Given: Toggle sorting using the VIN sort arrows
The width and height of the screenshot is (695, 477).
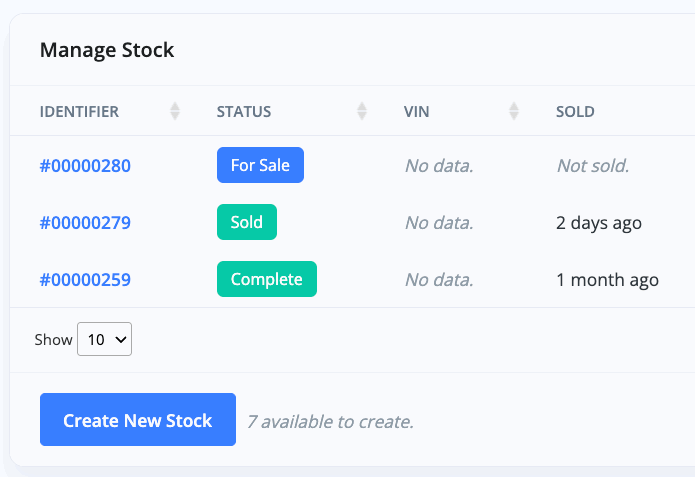Looking at the screenshot, I should (x=514, y=111).
